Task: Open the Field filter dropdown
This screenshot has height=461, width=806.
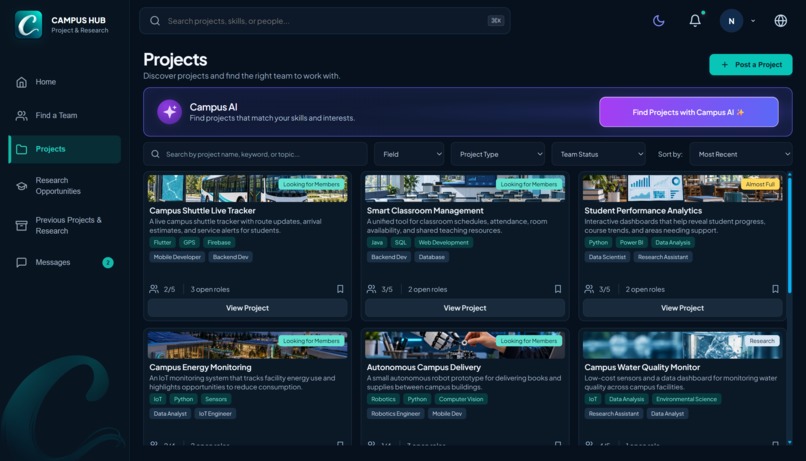Action: pyautogui.click(x=410, y=154)
